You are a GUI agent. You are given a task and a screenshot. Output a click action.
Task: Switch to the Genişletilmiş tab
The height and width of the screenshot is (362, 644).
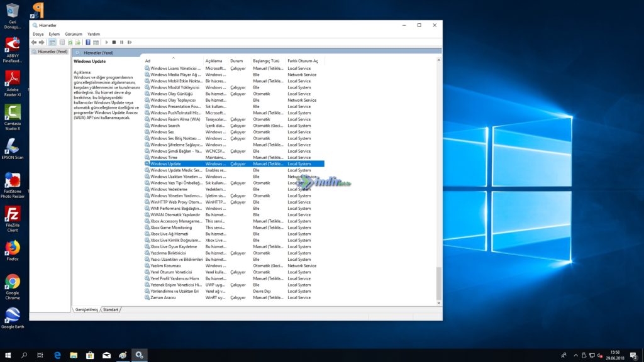click(87, 309)
